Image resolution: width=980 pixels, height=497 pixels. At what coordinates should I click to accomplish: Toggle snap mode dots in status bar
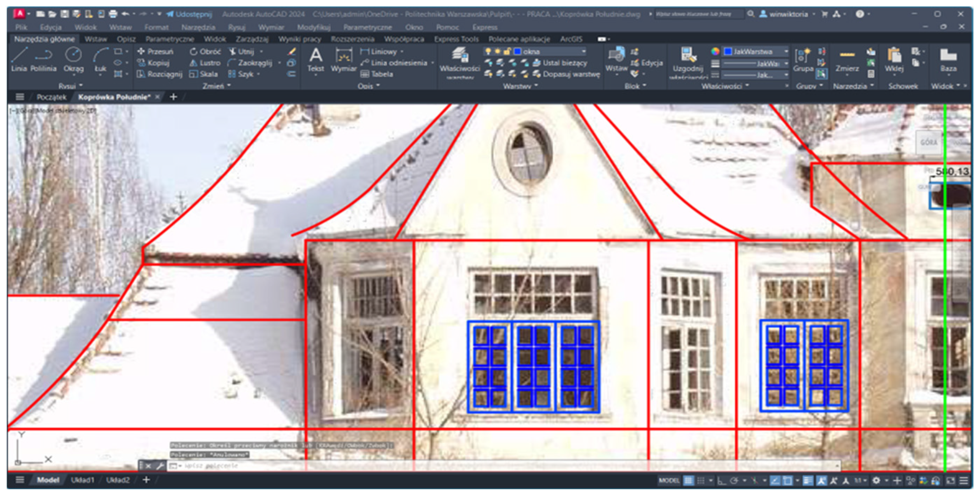[x=701, y=481]
